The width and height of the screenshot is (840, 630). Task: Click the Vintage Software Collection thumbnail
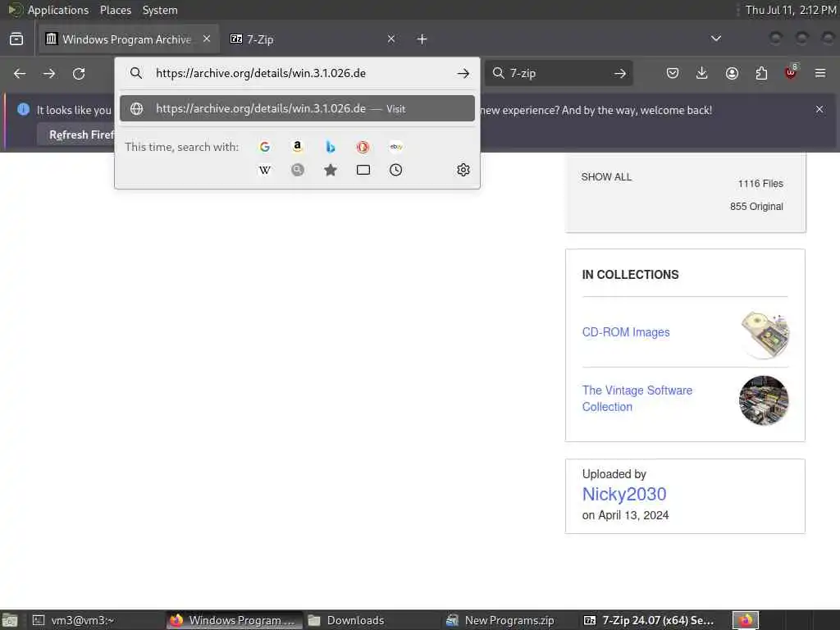pyautogui.click(x=764, y=400)
